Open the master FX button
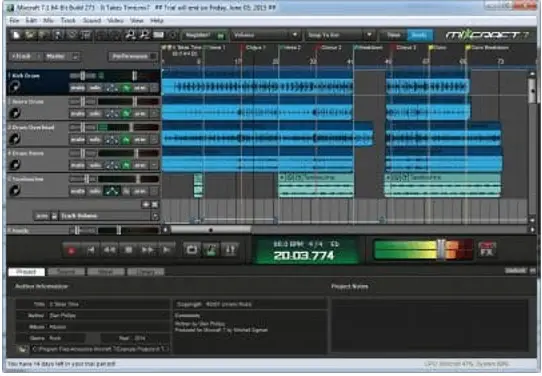This screenshot has height=376, width=542. [x=487, y=250]
